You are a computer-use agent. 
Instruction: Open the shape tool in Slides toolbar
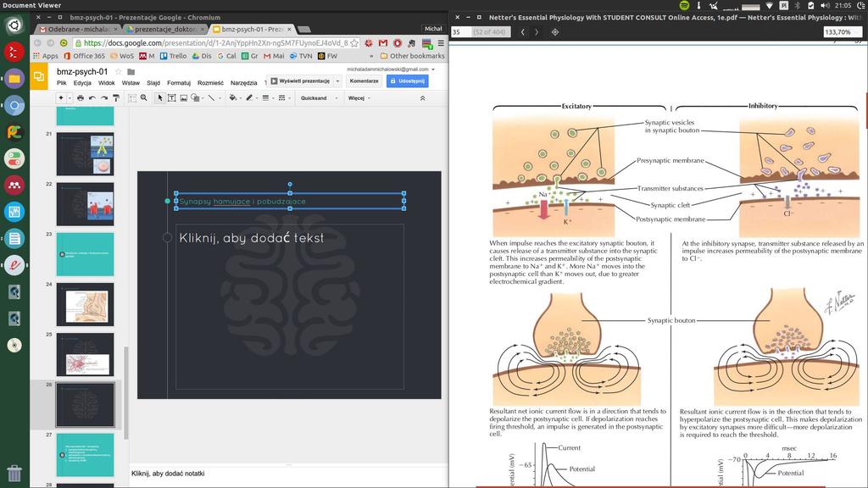tap(195, 98)
